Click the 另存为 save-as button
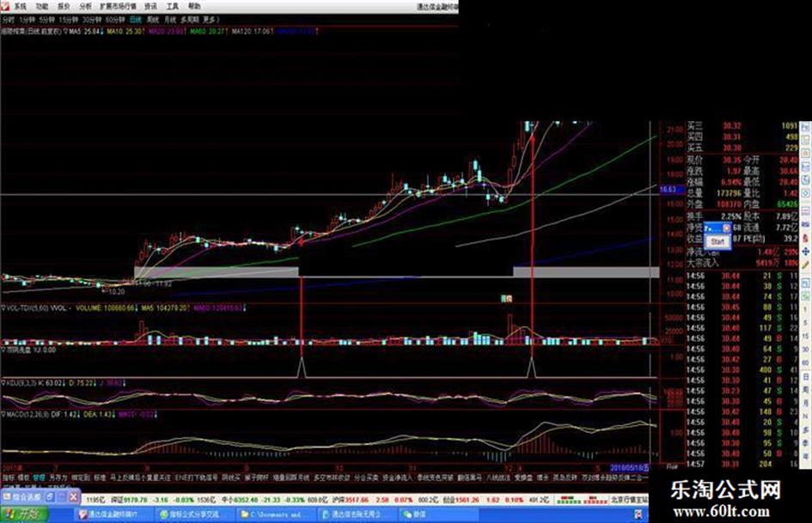The image size is (812, 523). (58, 477)
